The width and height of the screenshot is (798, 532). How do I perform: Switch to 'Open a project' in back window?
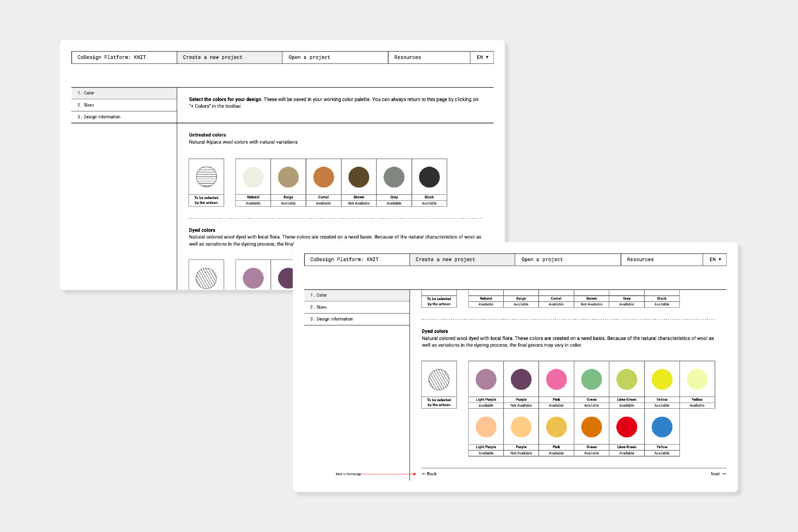309,58
